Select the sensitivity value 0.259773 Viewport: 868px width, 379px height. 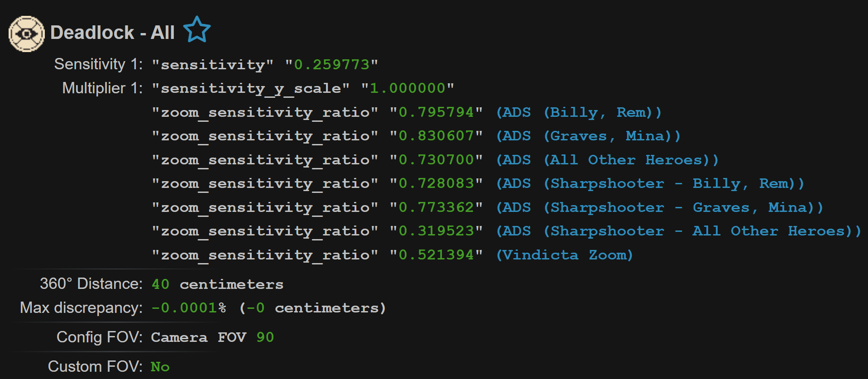pyautogui.click(x=332, y=65)
